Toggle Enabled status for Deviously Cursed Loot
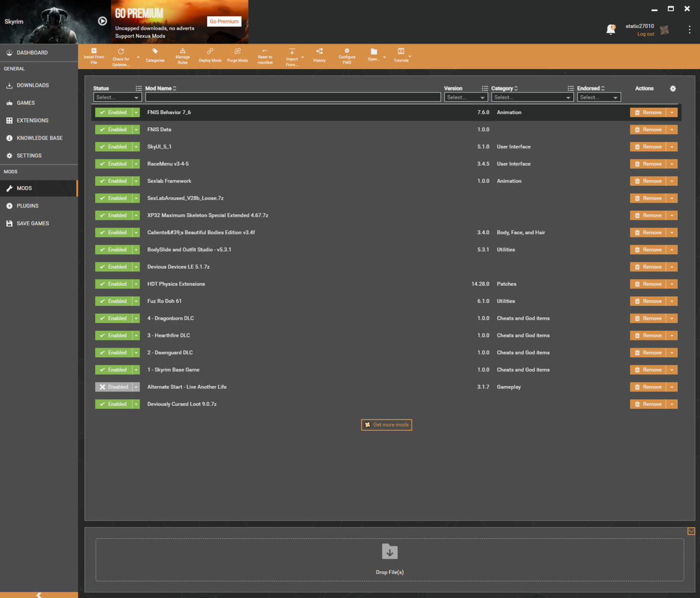This screenshot has width=700, height=598. (114, 404)
